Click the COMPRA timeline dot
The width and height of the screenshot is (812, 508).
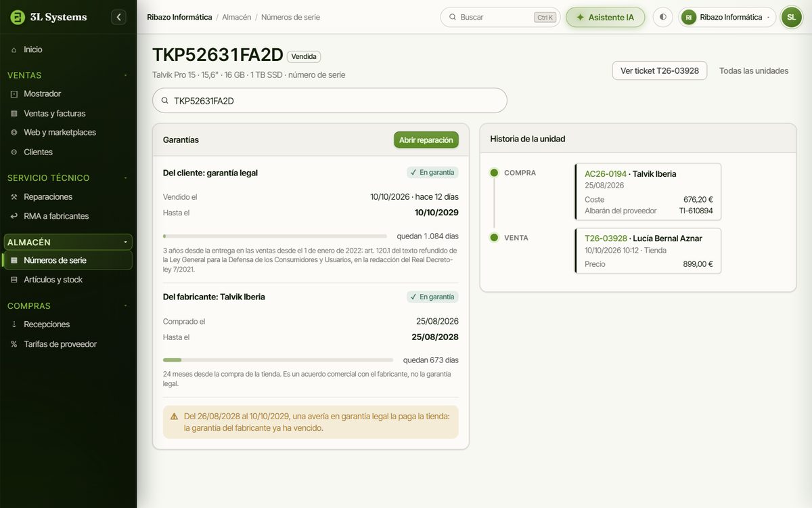(x=494, y=173)
